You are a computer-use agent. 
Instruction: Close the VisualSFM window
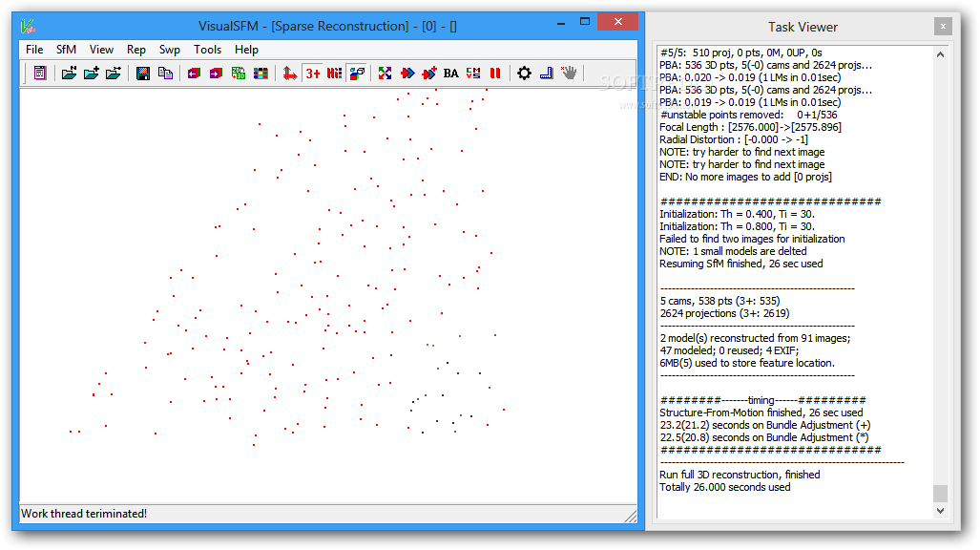(617, 22)
